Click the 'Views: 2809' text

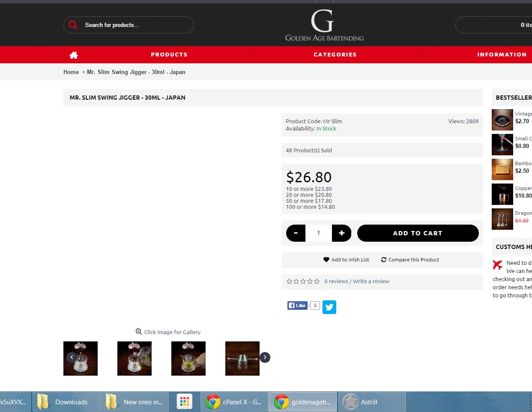click(x=463, y=121)
